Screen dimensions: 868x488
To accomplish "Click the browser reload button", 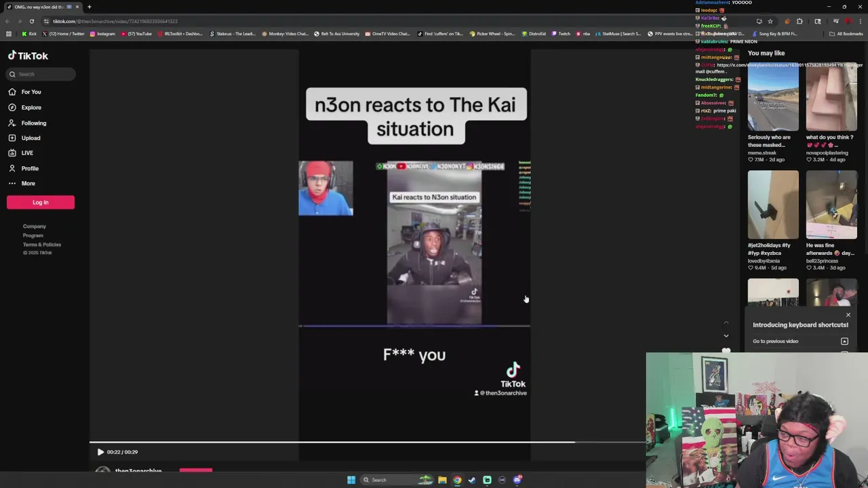I will click(31, 21).
